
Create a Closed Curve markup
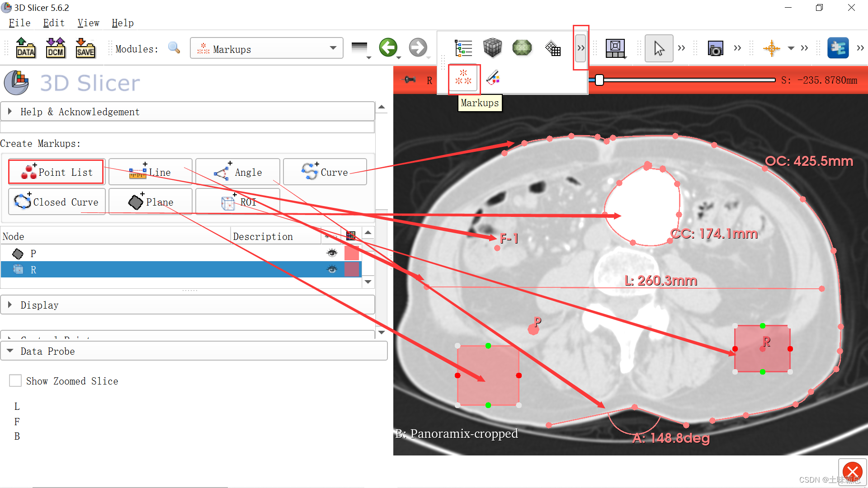[x=57, y=202]
